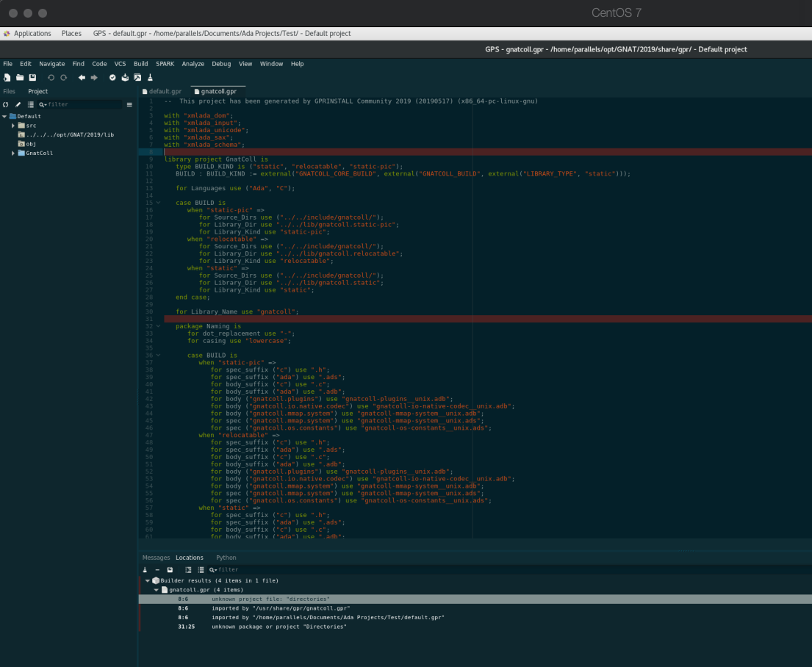The width and height of the screenshot is (812, 667).
Task: Clear locations broom icon in Locations panel
Action: pyautogui.click(x=145, y=569)
